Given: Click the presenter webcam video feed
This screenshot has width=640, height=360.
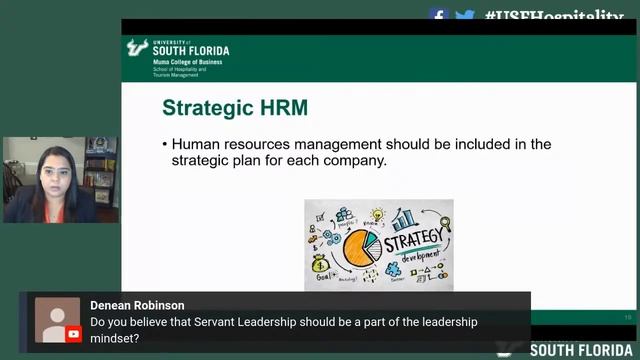Looking at the screenshot, I should coord(61,180).
